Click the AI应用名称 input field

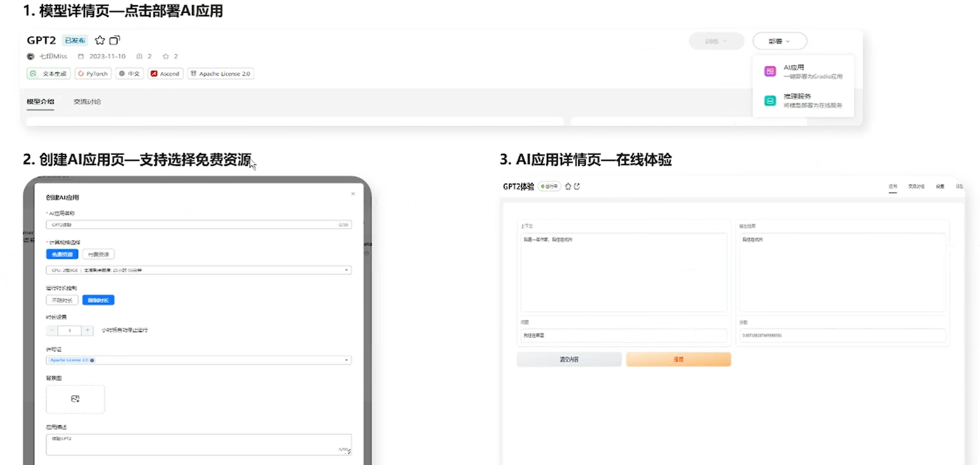tap(199, 225)
